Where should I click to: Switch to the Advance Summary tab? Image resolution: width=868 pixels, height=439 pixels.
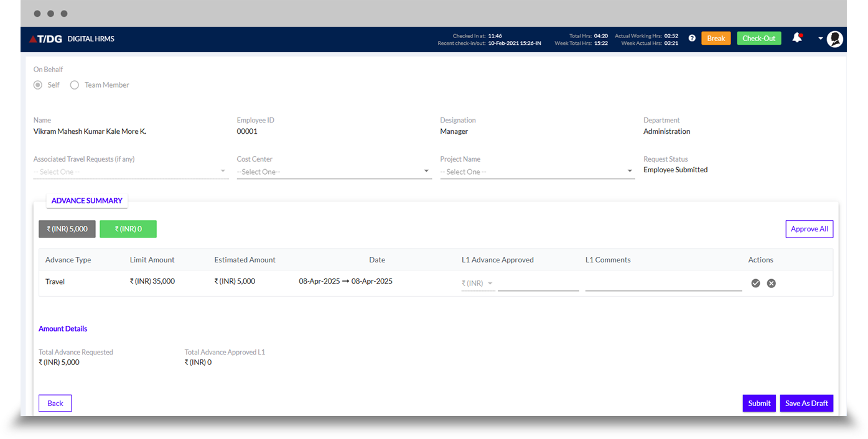point(87,201)
